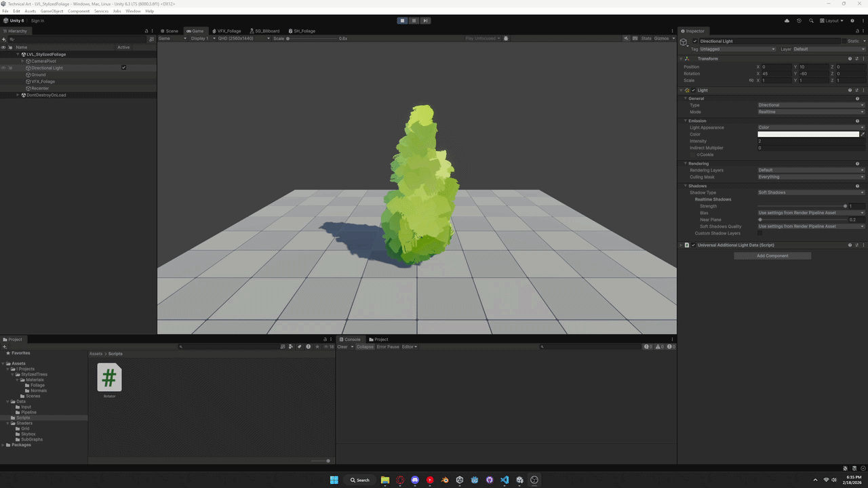Open the GameObject menu
The image size is (868, 488).
point(52,11)
